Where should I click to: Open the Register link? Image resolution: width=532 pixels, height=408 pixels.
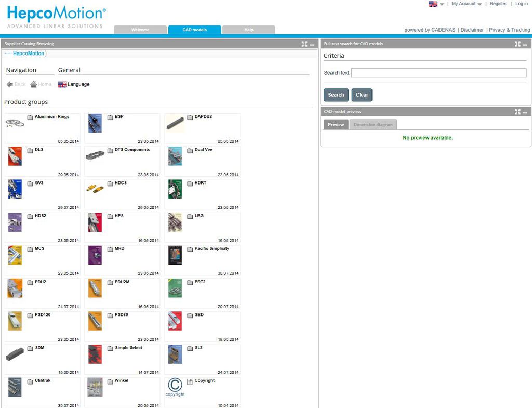tap(498, 4)
